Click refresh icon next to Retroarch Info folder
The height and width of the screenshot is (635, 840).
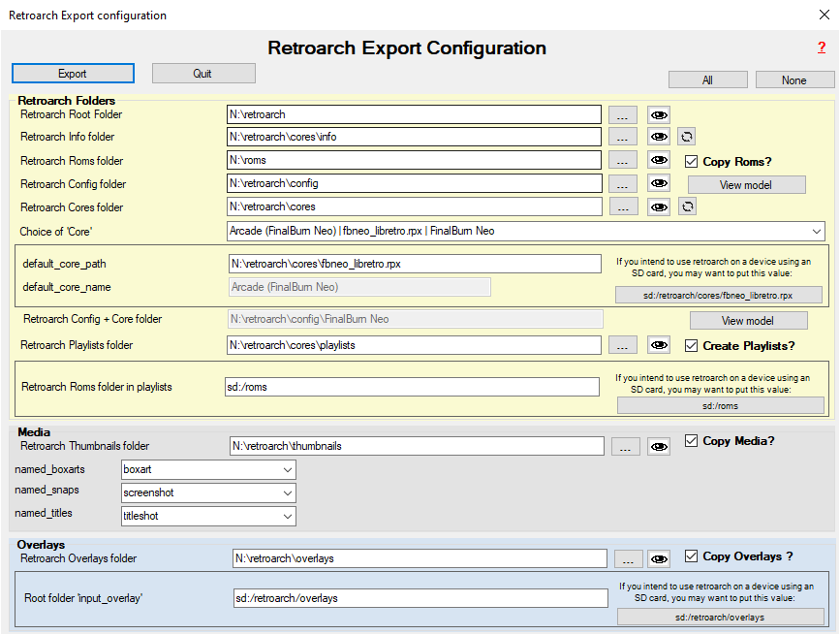point(686,137)
